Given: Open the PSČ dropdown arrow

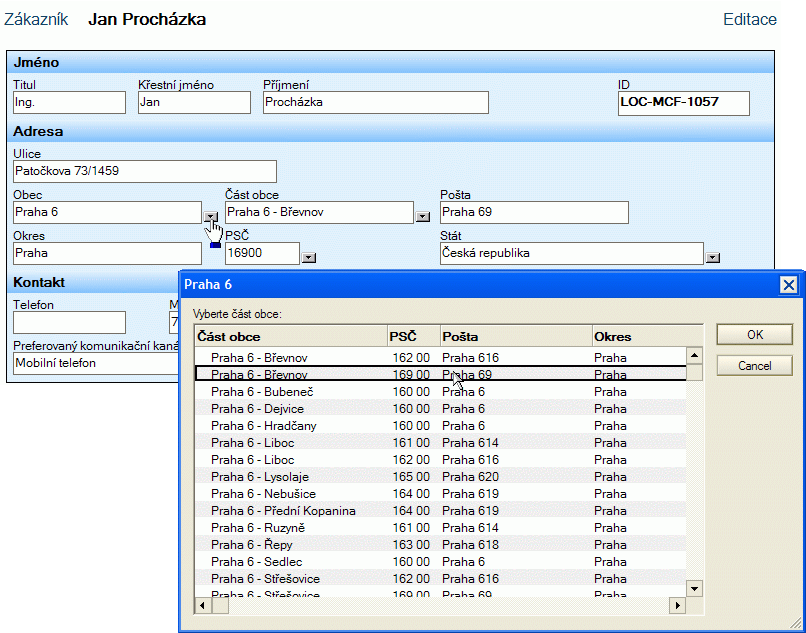Looking at the screenshot, I should coord(308,257).
